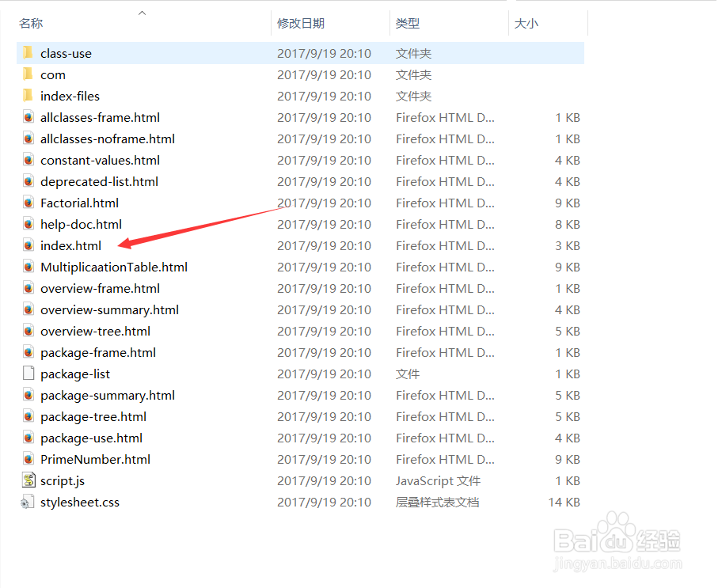Sort by the 修改日期 column header
722x588 pixels.
tap(301, 23)
